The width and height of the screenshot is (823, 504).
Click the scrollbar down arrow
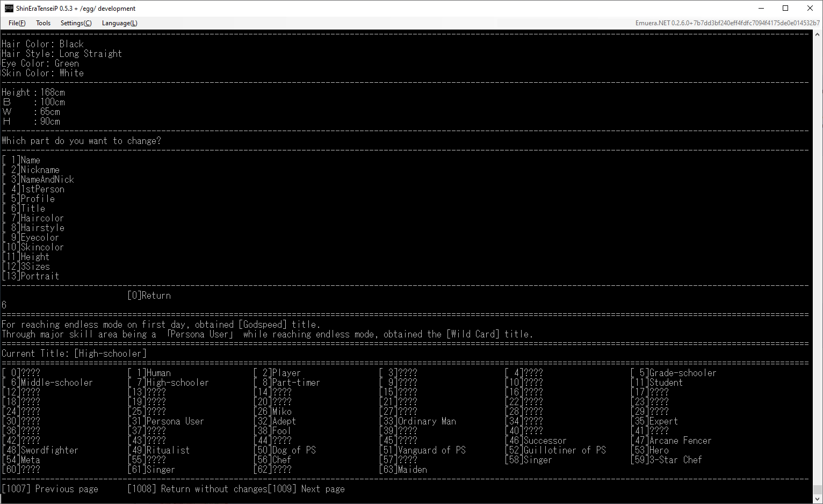pos(818,499)
